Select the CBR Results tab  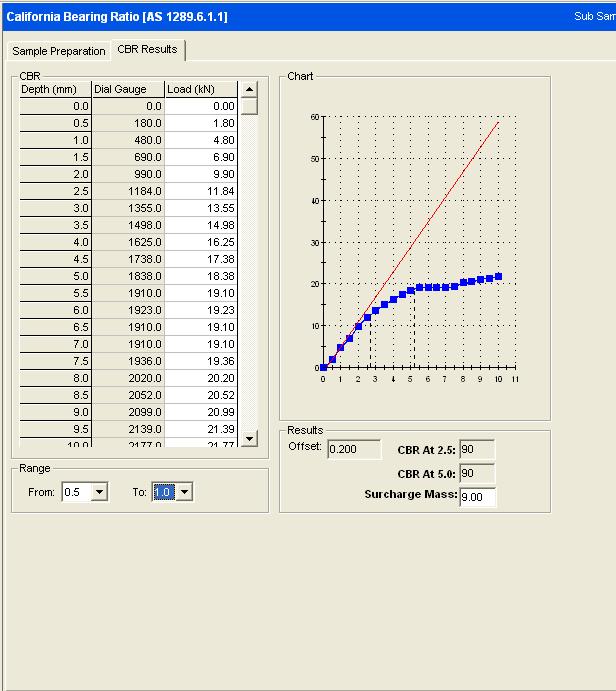click(x=147, y=49)
